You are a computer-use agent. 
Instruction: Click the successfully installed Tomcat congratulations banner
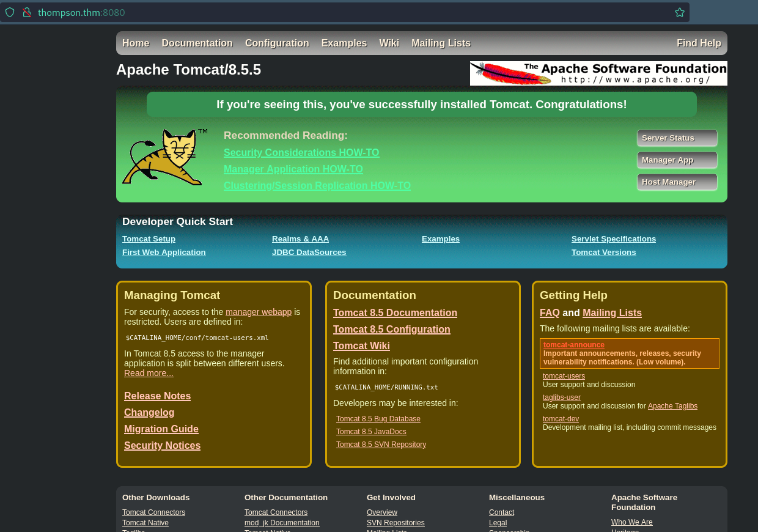422,105
